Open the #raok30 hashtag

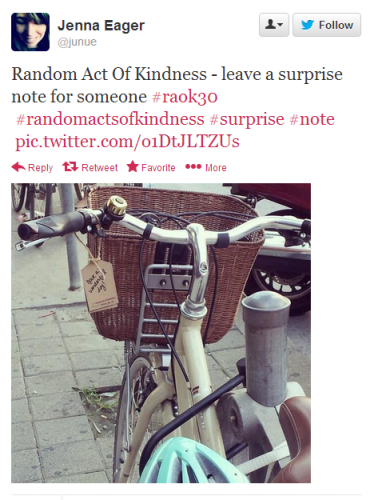(185, 97)
